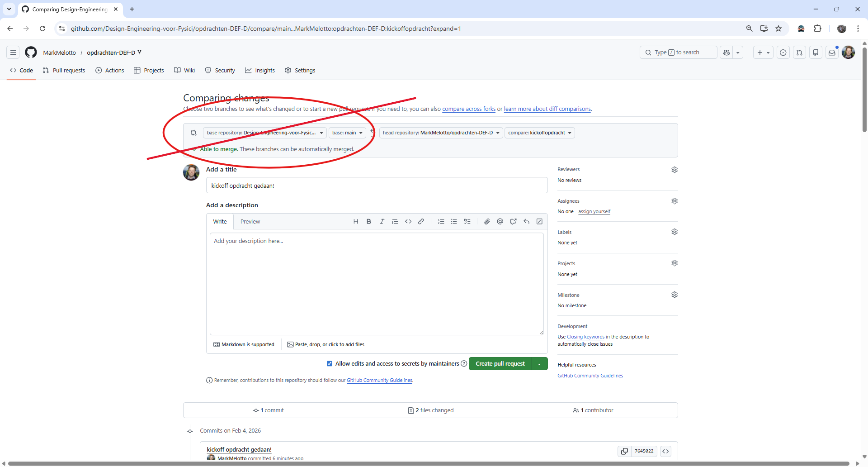Switch to the Preview tab of the description
This screenshot has width=868, height=467.
pyautogui.click(x=250, y=222)
